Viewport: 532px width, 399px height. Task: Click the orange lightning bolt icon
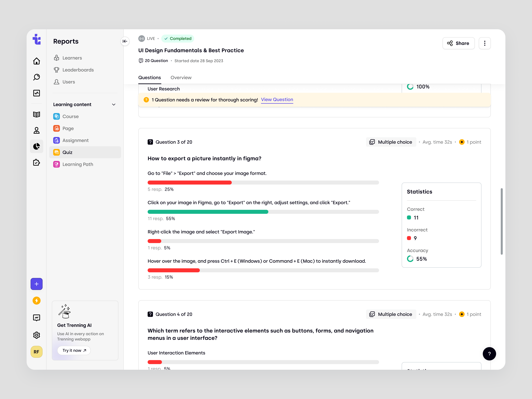(36, 300)
